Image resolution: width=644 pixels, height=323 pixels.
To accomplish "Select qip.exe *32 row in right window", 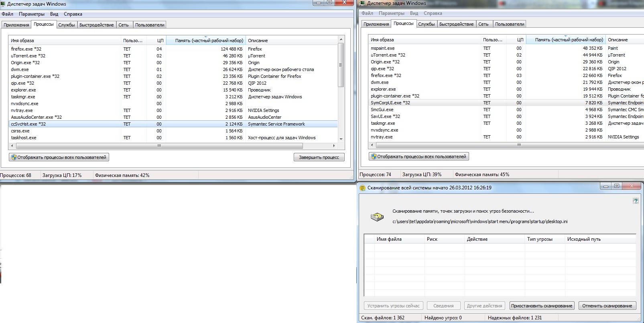I will click(x=506, y=69).
